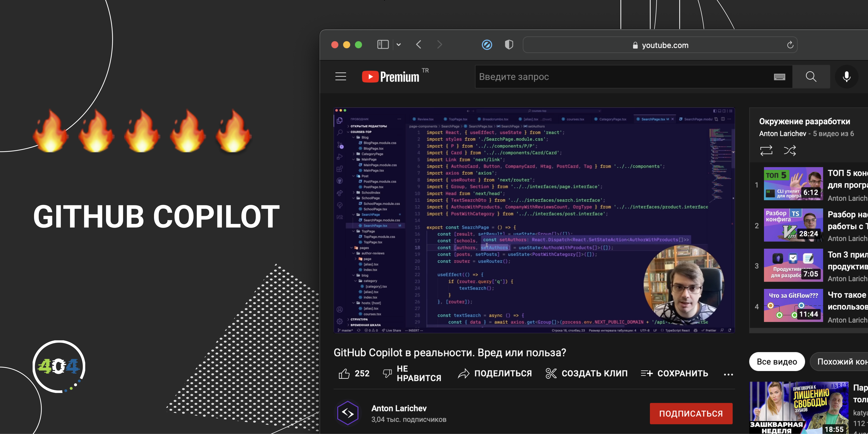The image size is (868, 434).
Task: Toggle the Safari sidebar button
Action: (x=383, y=45)
